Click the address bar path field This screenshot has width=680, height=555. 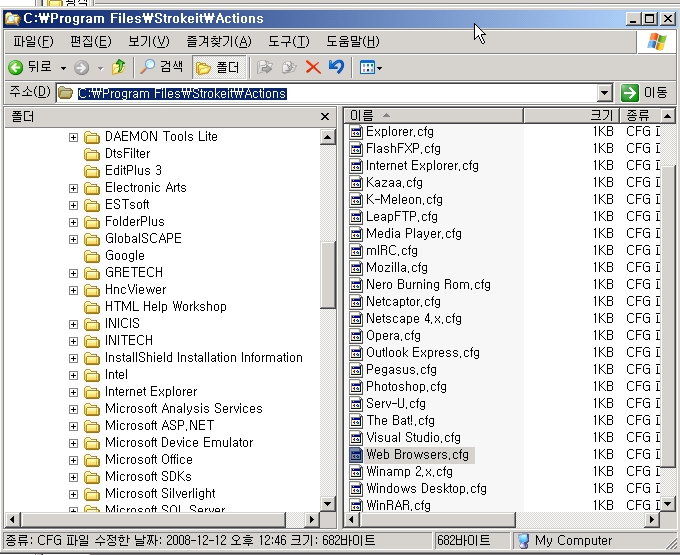[x=327, y=93]
